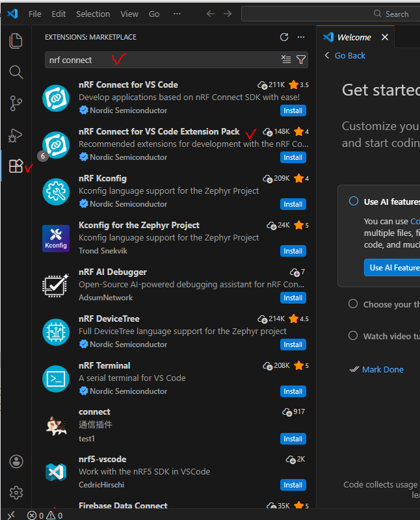This screenshot has width=420, height=520.
Task: Open the Accounts menu icon
Action: tap(16, 461)
